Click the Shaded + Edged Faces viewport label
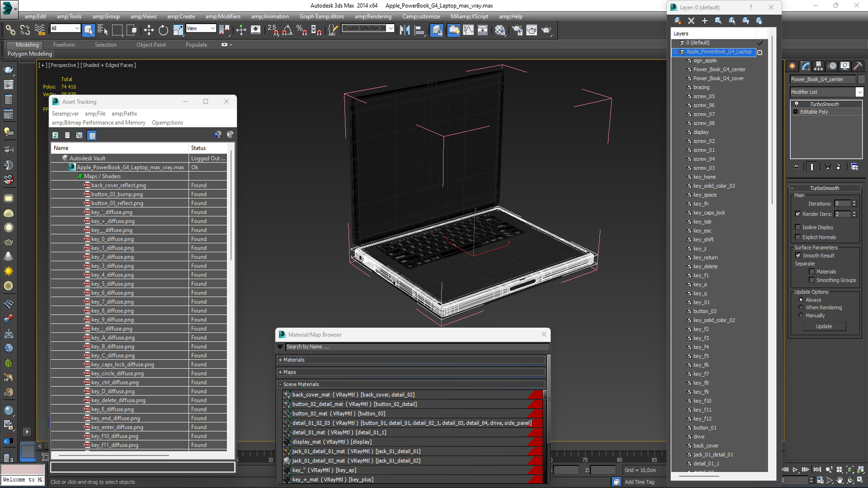The height and width of the screenshot is (488, 868). [108, 65]
